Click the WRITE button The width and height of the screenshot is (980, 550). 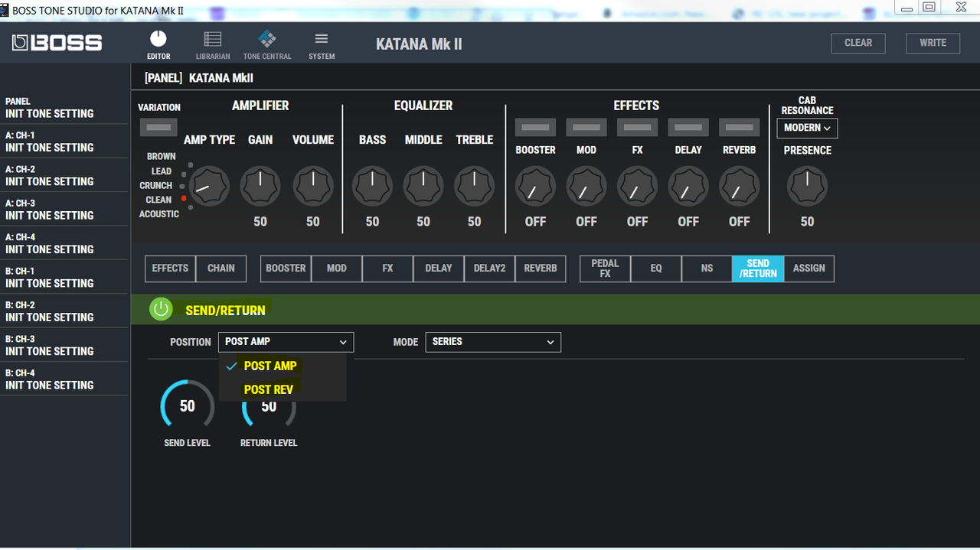point(933,43)
